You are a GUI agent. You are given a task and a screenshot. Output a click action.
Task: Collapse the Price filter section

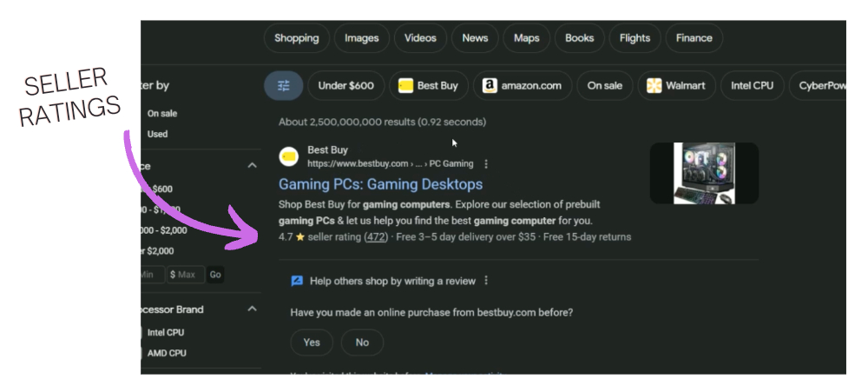252,166
